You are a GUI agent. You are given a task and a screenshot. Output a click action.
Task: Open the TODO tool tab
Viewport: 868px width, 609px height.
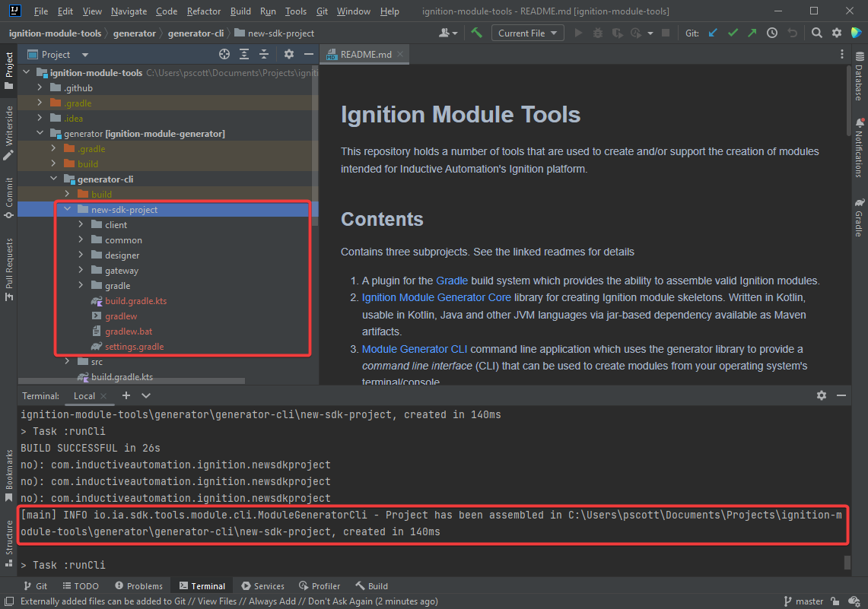point(81,585)
